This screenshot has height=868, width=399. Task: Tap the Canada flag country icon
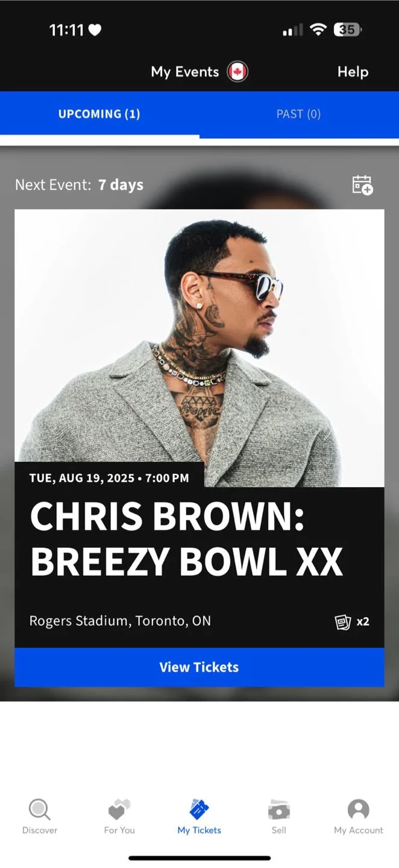coord(237,72)
